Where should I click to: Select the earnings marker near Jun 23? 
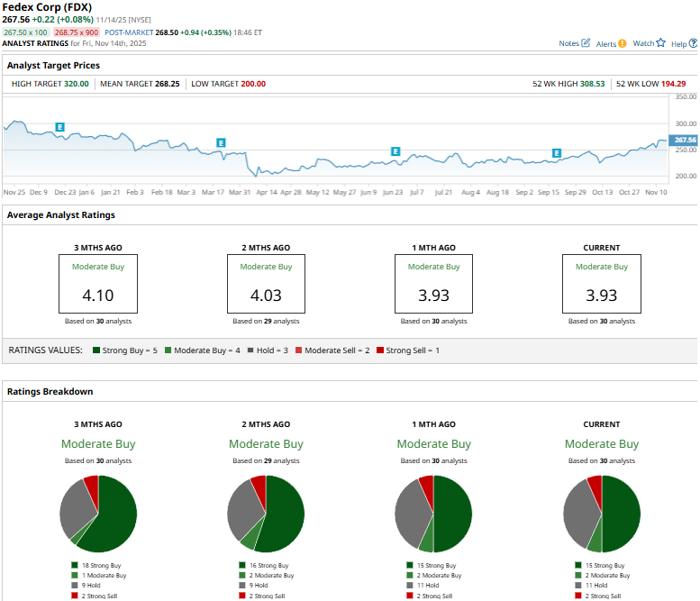[395, 151]
